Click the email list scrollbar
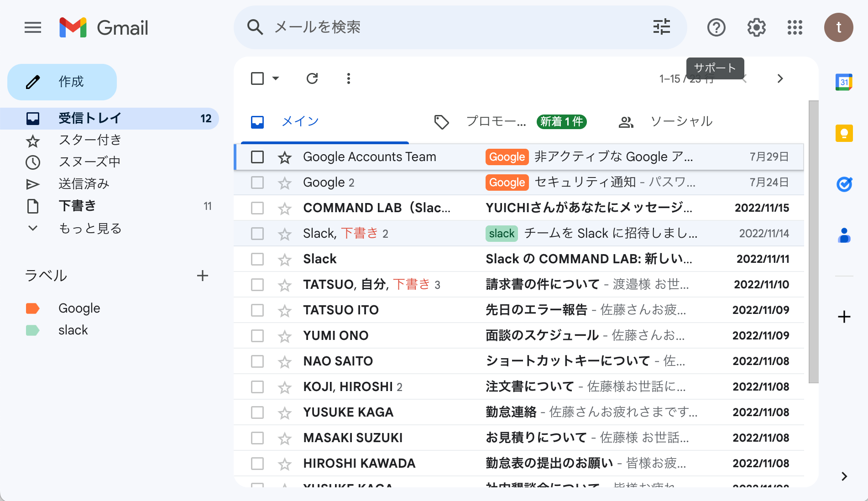 coord(813,242)
